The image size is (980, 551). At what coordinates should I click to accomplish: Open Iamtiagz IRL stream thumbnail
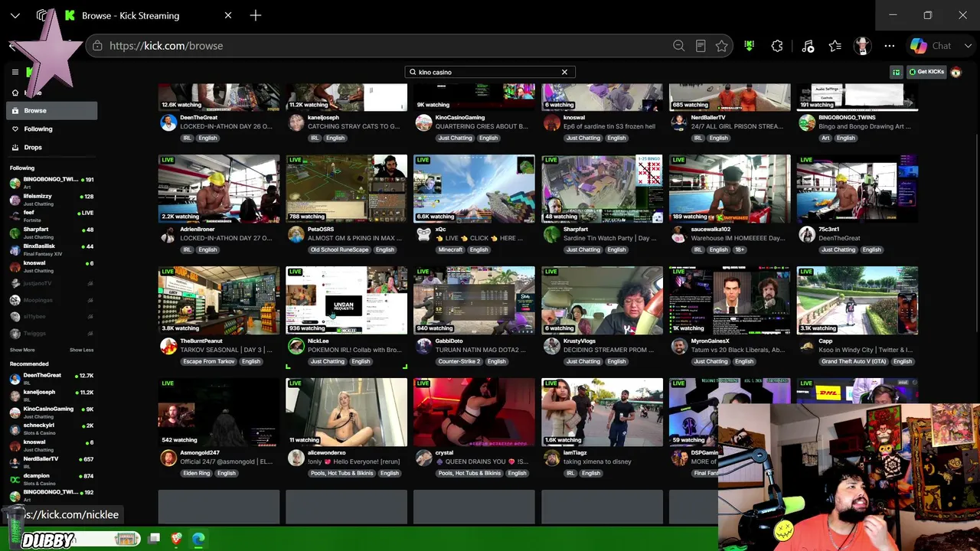point(602,412)
